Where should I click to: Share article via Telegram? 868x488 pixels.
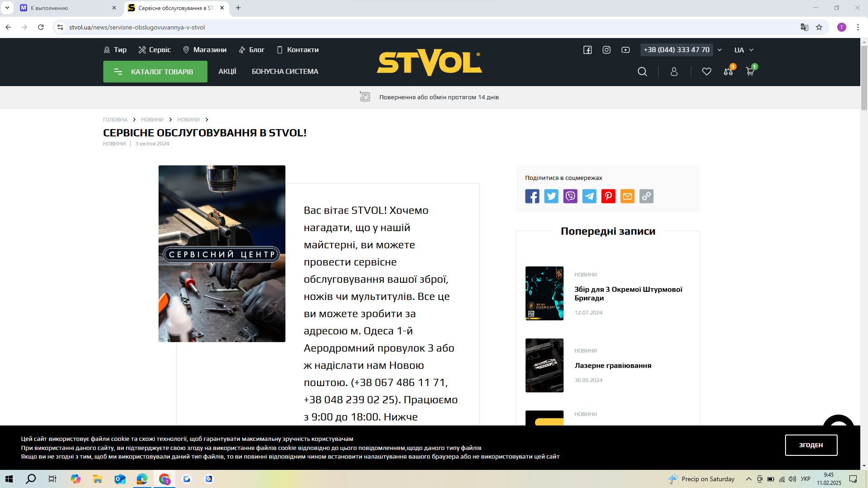[x=589, y=196]
